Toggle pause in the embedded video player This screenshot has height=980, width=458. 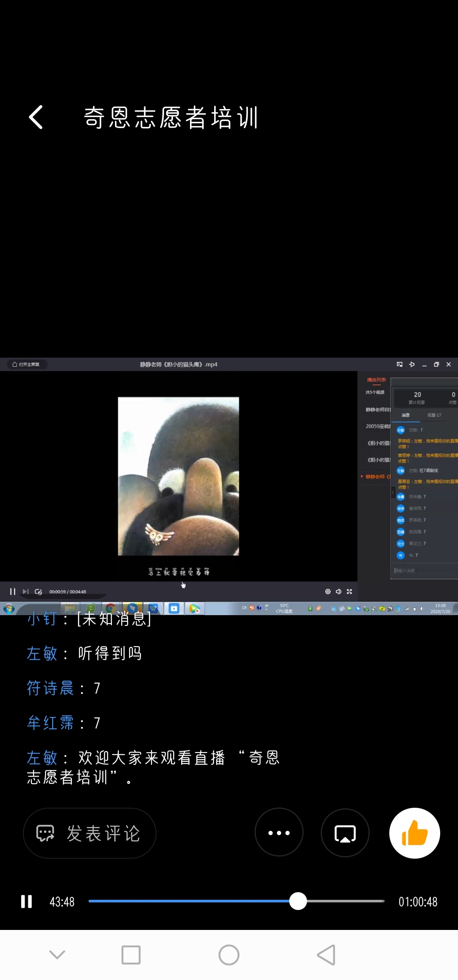coord(13,591)
